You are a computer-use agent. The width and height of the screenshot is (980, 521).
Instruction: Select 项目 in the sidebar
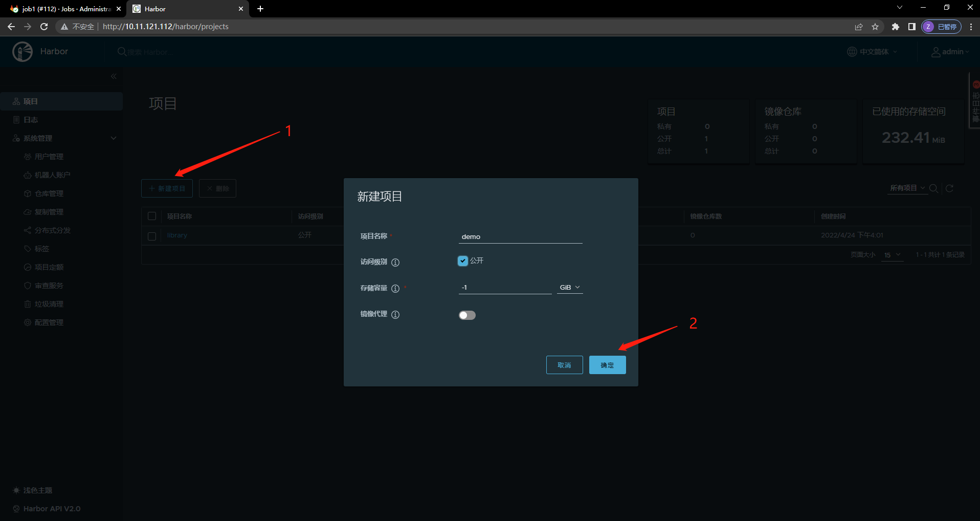point(61,101)
